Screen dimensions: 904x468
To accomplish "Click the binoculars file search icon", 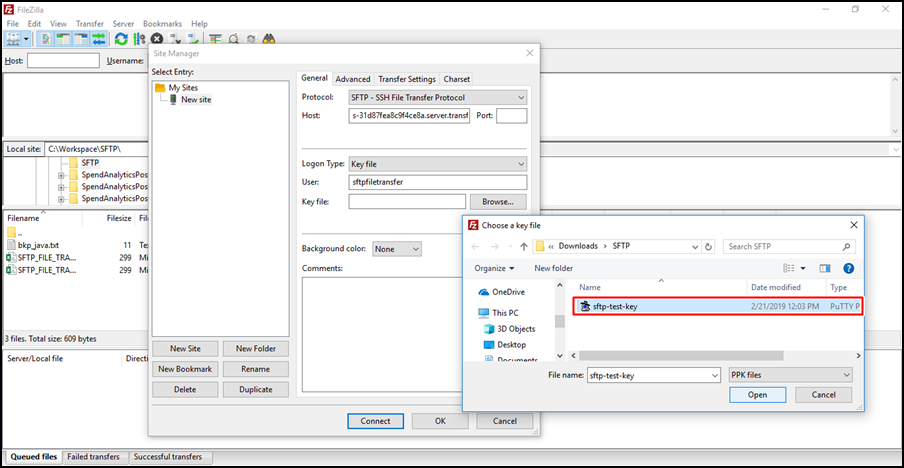I will [x=269, y=39].
